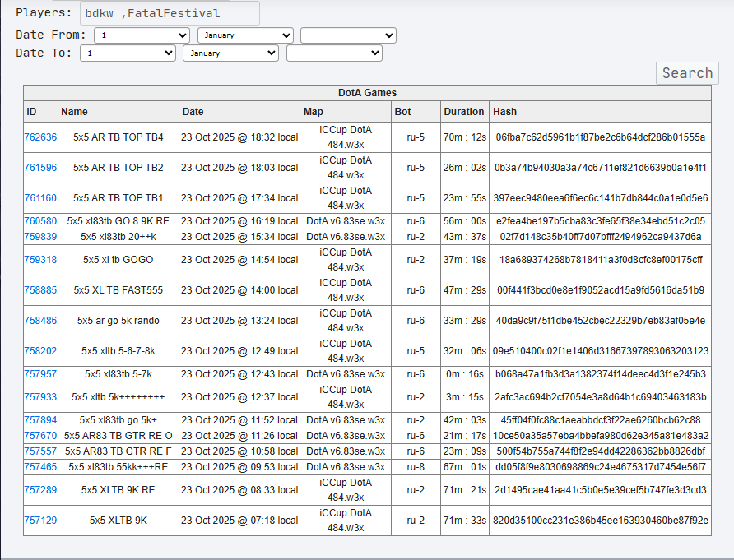This screenshot has width=734, height=560.
Task: Click date 23 Oct 2025 @ 18:32 local
Action: tap(239, 137)
